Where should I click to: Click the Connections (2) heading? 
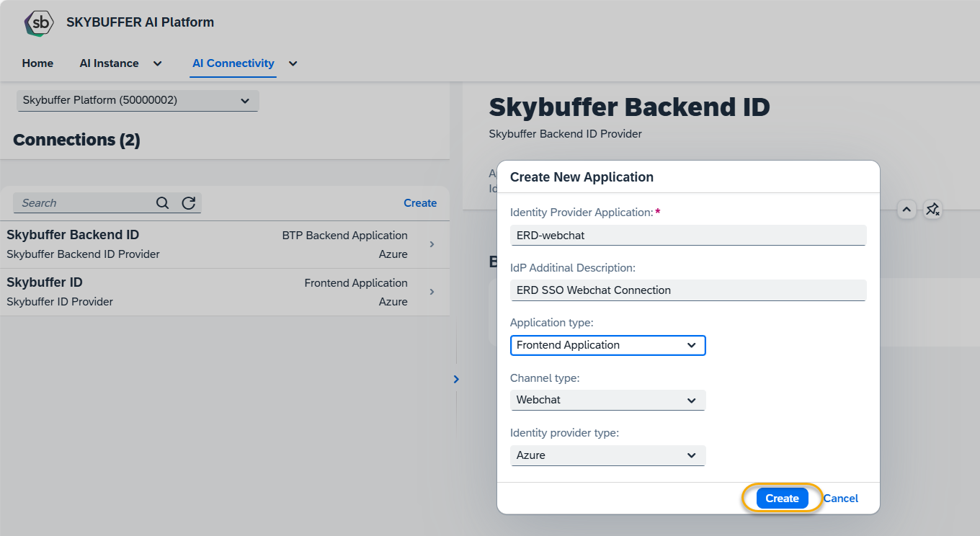[76, 140]
